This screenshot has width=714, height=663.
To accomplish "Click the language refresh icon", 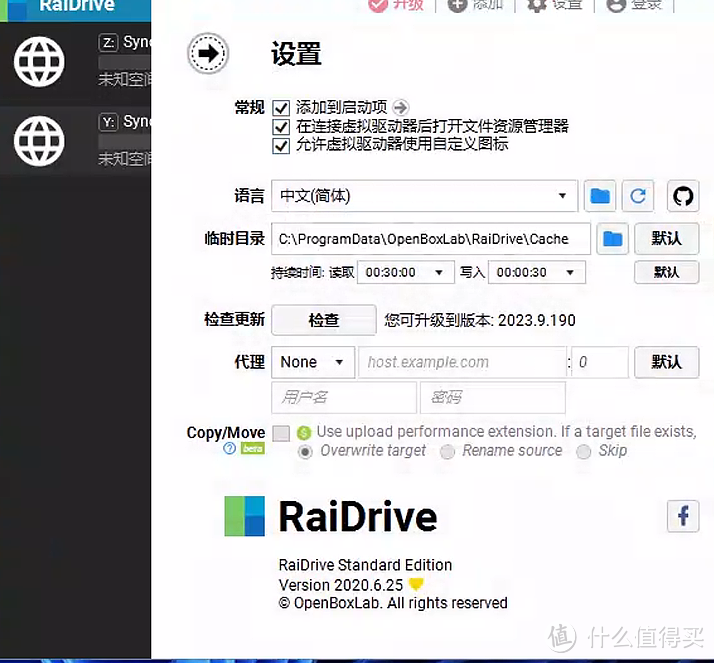I will 638,196.
